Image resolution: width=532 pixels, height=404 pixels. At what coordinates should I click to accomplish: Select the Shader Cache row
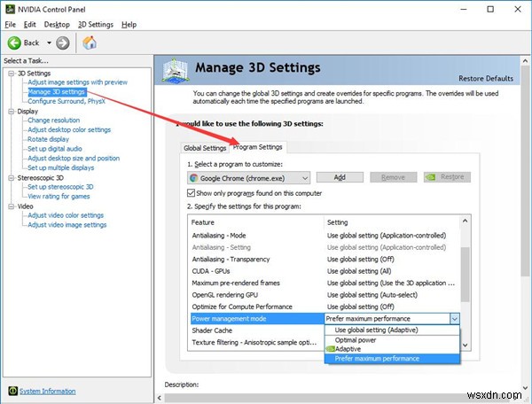coord(256,330)
